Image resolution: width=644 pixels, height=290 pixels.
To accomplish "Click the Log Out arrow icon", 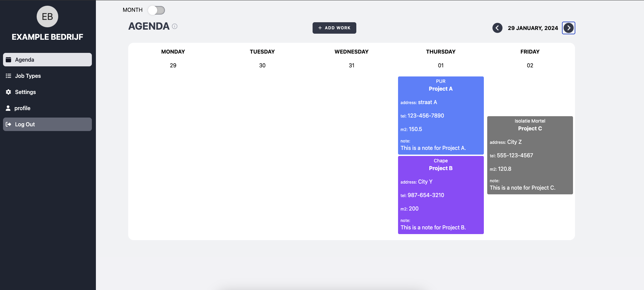I will click(x=8, y=124).
